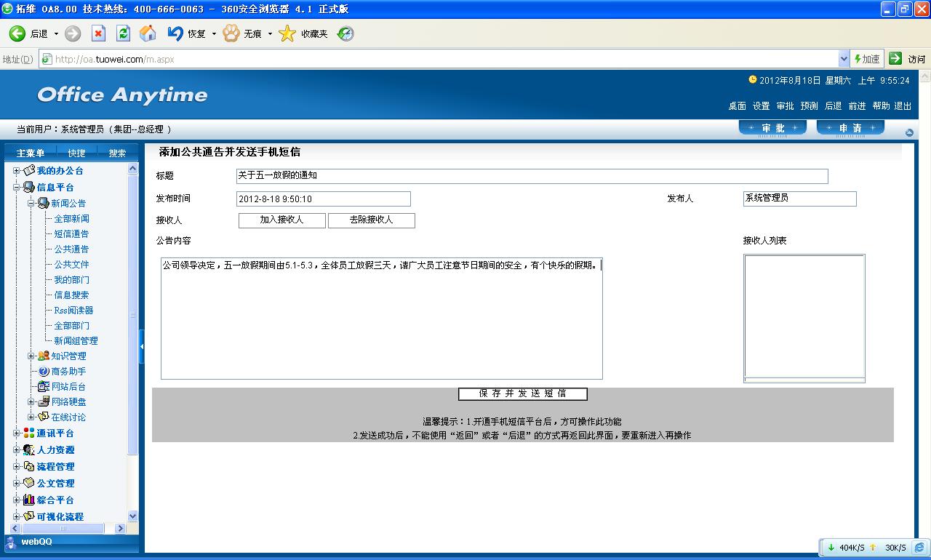Viewport: 931px width, 560px height.
Task: Click the 商务助手 help icon in sidebar
Action: [44, 372]
